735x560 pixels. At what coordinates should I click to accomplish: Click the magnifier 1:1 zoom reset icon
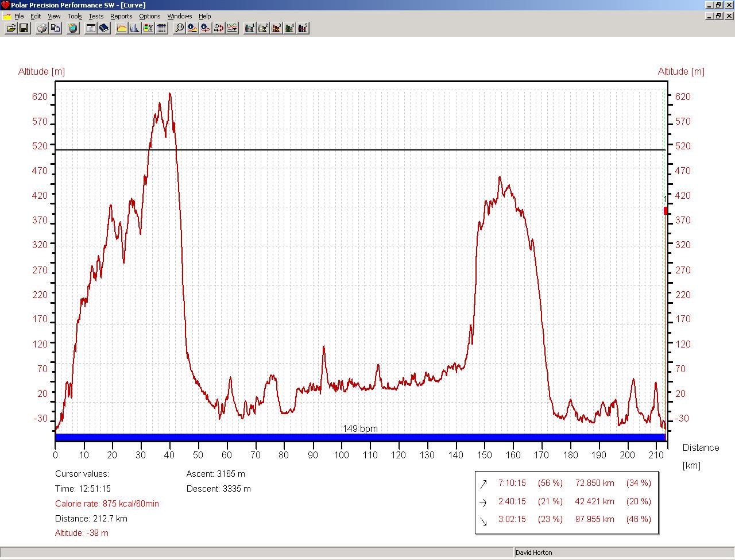click(x=179, y=28)
